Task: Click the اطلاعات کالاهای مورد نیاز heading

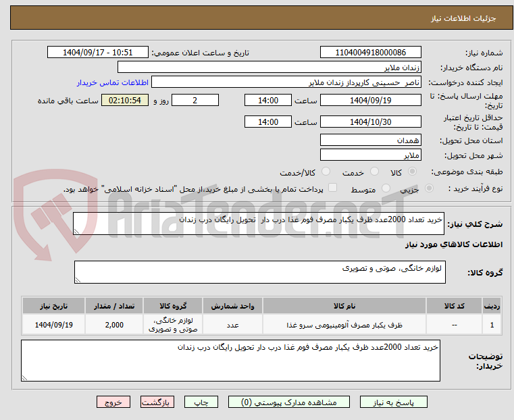Action: pyautogui.click(x=454, y=244)
